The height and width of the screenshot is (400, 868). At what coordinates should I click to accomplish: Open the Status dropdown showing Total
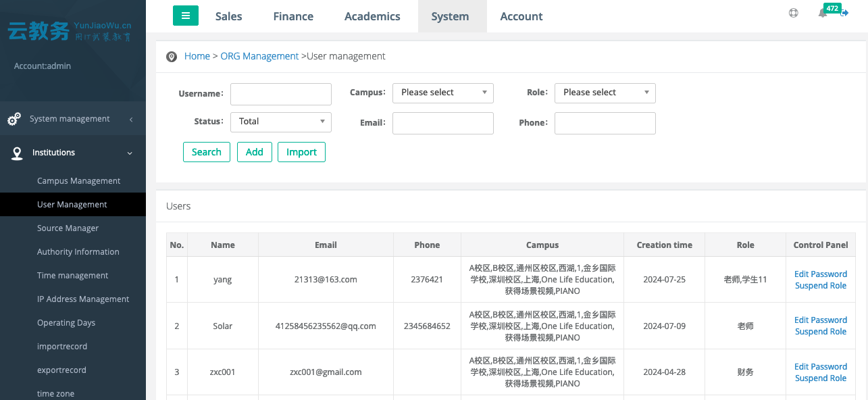click(280, 122)
